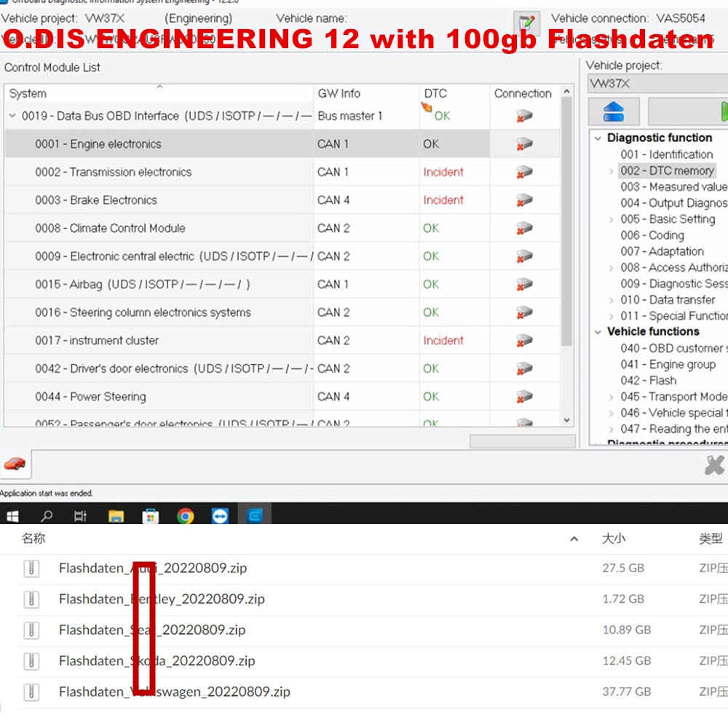
Task: Sort by GW Info column header
Action: [x=366, y=93]
